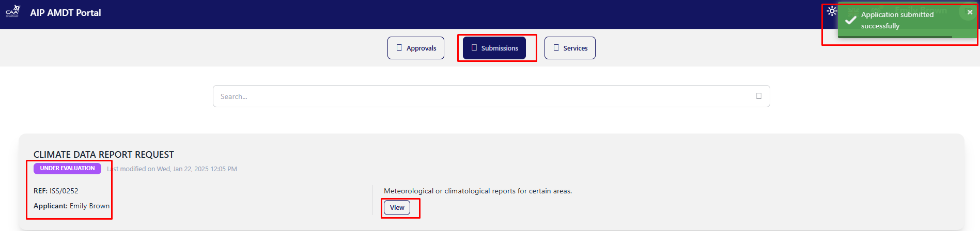
Task: Click the search icon in the search bar
Action: [759, 96]
